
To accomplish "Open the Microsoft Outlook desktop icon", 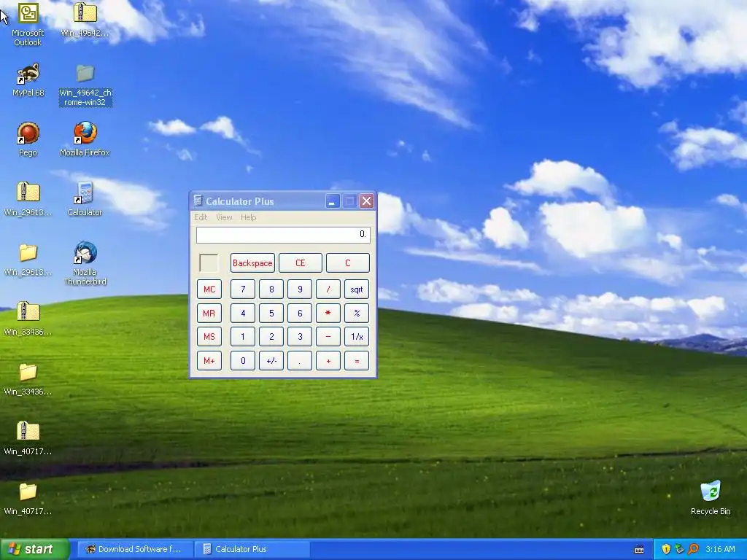I will click(x=28, y=24).
